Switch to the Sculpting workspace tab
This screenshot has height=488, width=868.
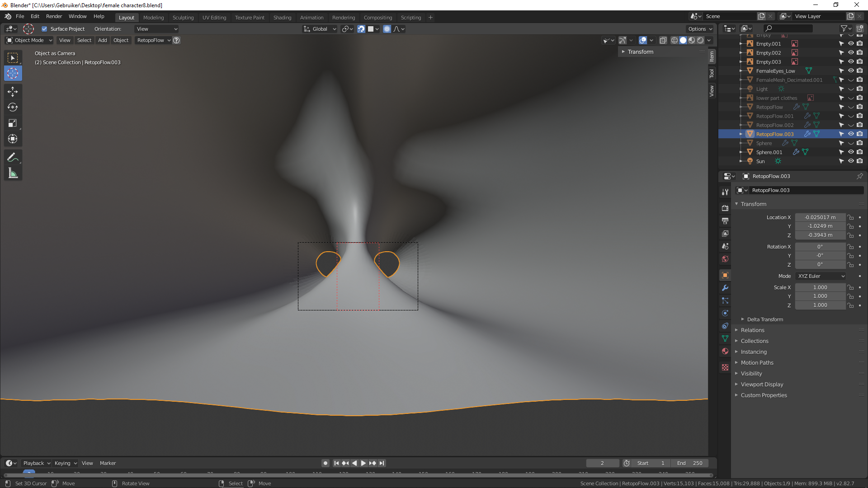183,18
